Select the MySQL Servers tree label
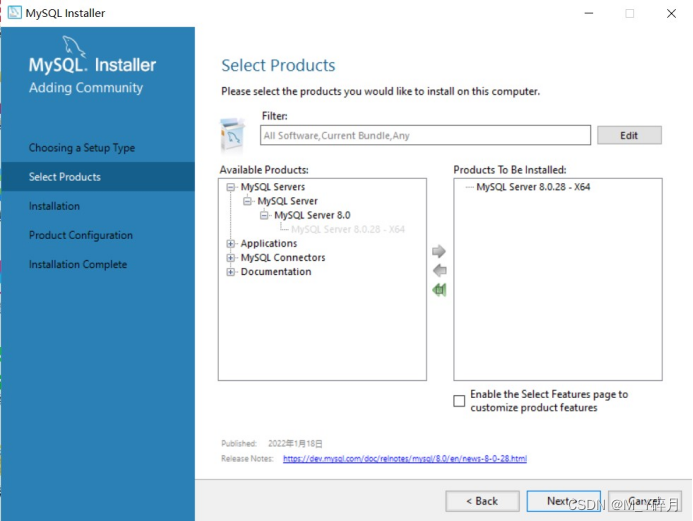 point(273,187)
